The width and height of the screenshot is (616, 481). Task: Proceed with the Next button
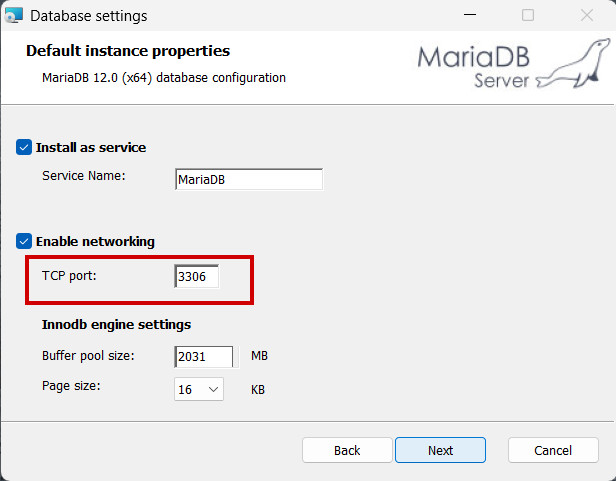440,450
